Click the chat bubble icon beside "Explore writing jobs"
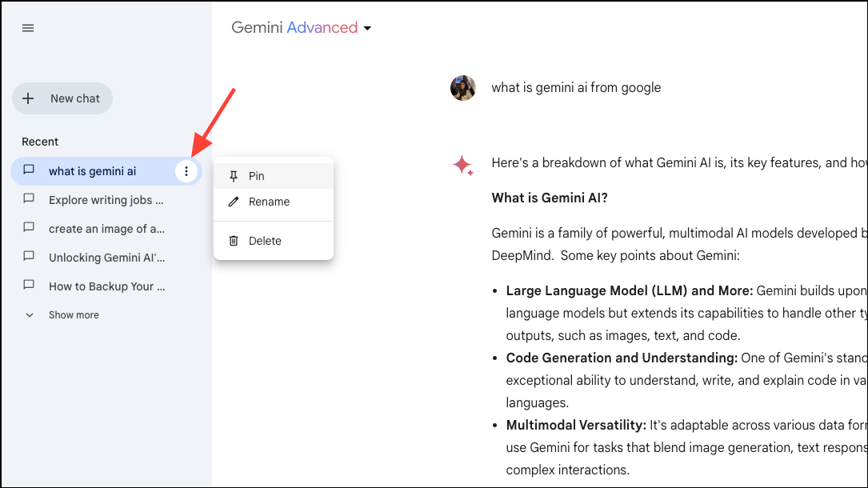This screenshot has height=488, width=868. tap(29, 199)
